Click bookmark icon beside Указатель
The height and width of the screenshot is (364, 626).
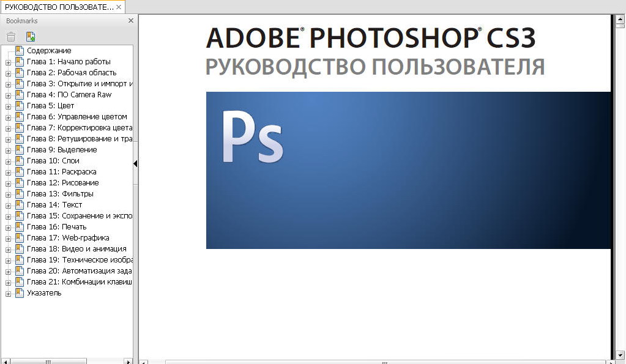[x=20, y=292]
